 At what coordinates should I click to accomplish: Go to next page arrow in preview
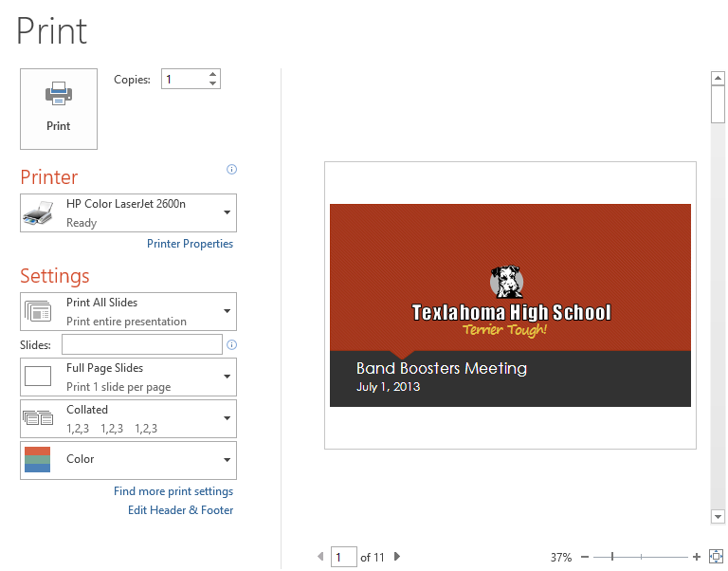(397, 557)
